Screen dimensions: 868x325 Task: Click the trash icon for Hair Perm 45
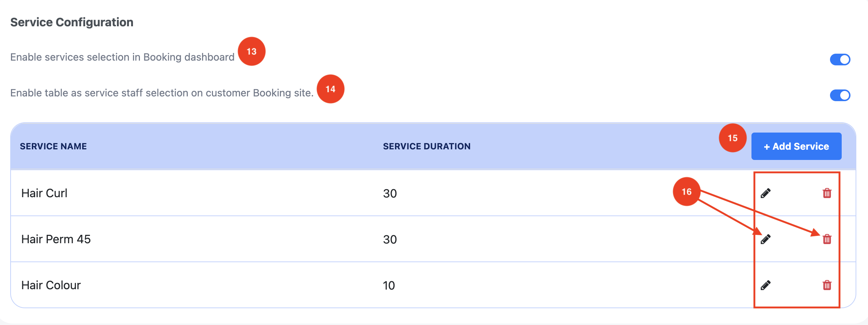click(x=827, y=239)
